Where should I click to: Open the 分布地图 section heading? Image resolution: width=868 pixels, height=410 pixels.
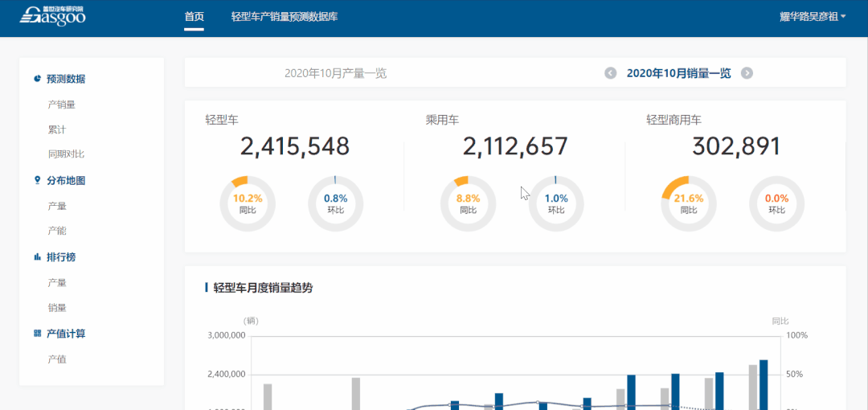coord(67,181)
